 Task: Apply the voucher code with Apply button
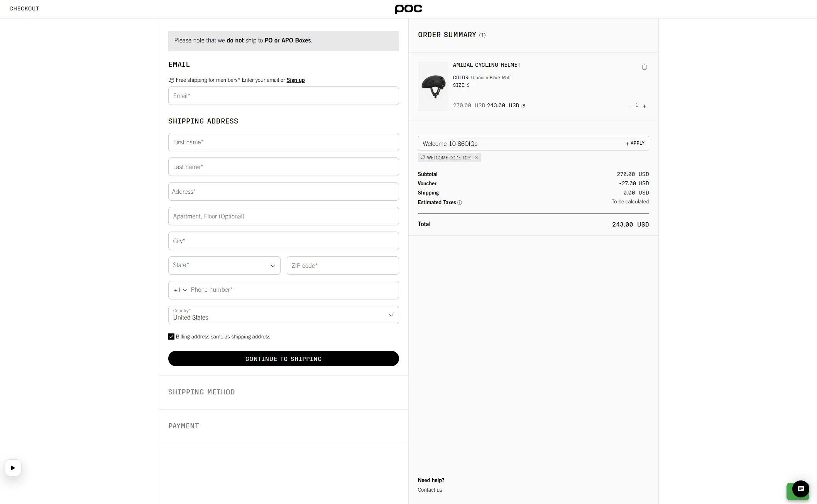pyautogui.click(x=635, y=143)
